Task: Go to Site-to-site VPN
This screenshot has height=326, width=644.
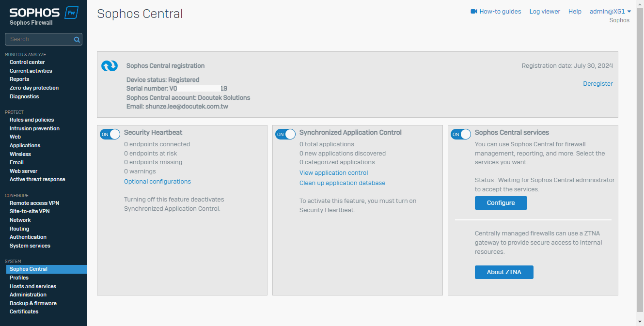Action: [x=30, y=211]
